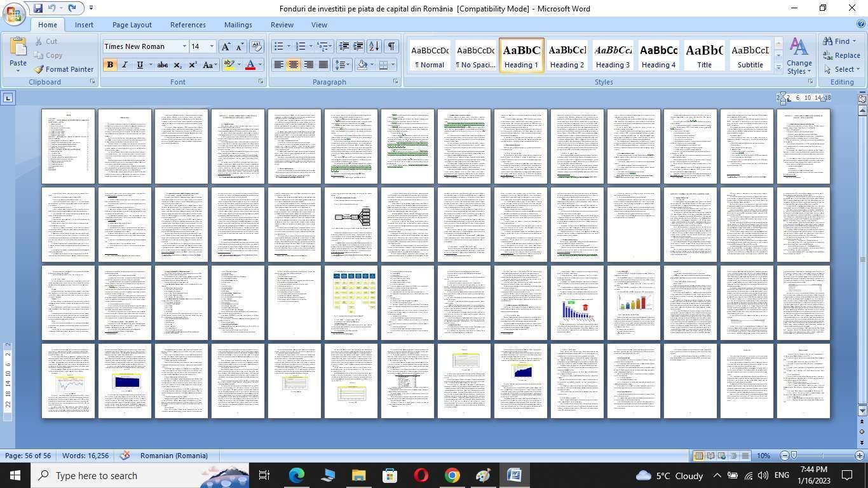Open the font name dropdown
Screen dimensions: 868x488
184,46
